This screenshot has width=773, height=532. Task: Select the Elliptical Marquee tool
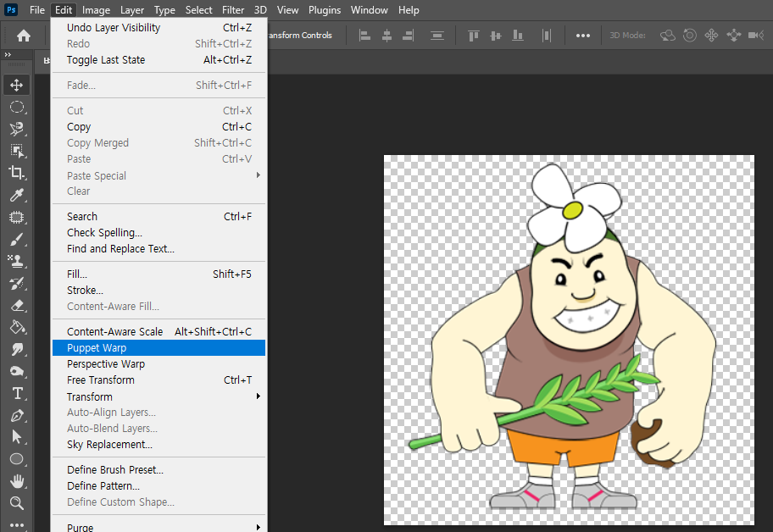point(17,107)
